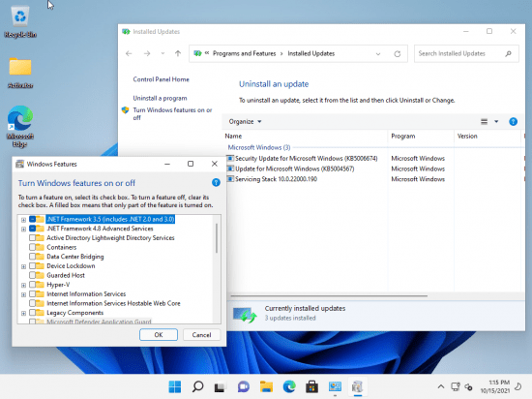Click Turn Windows features on or off link
Viewport: 532px width, 399px height.
172,113
